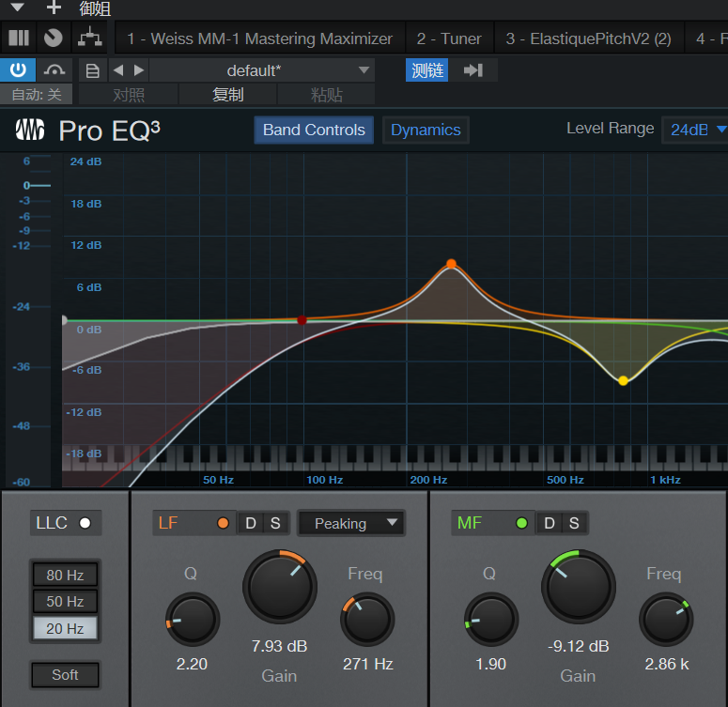Click the LF Q knob
Screen dimensions: 728x707
point(193,619)
